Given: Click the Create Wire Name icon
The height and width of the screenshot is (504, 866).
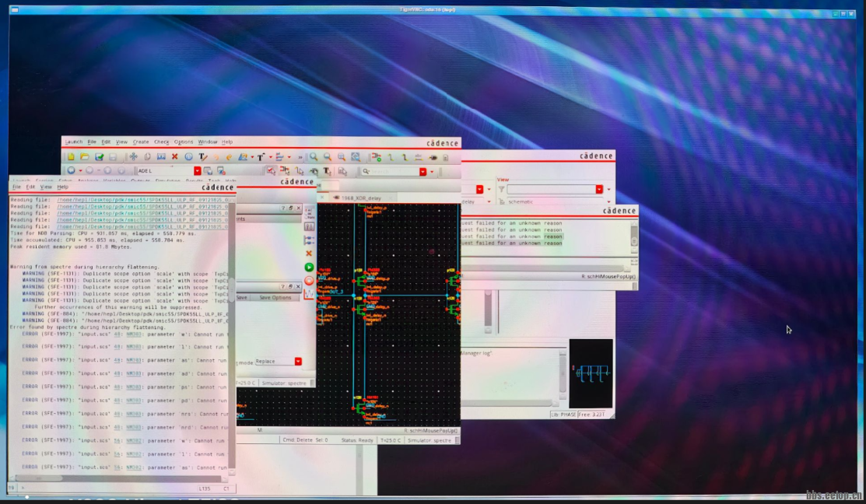Looking at the screenshot, I should click(x=419, y=157).
